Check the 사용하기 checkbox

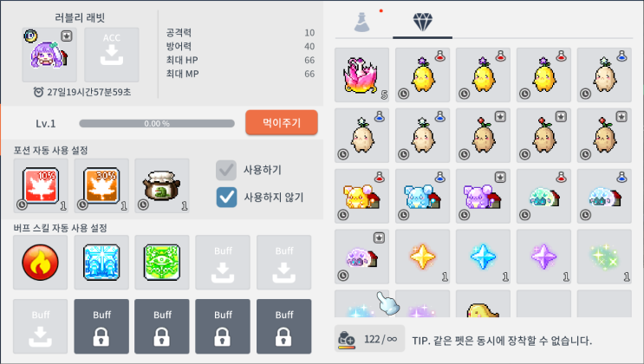[226, 170]
